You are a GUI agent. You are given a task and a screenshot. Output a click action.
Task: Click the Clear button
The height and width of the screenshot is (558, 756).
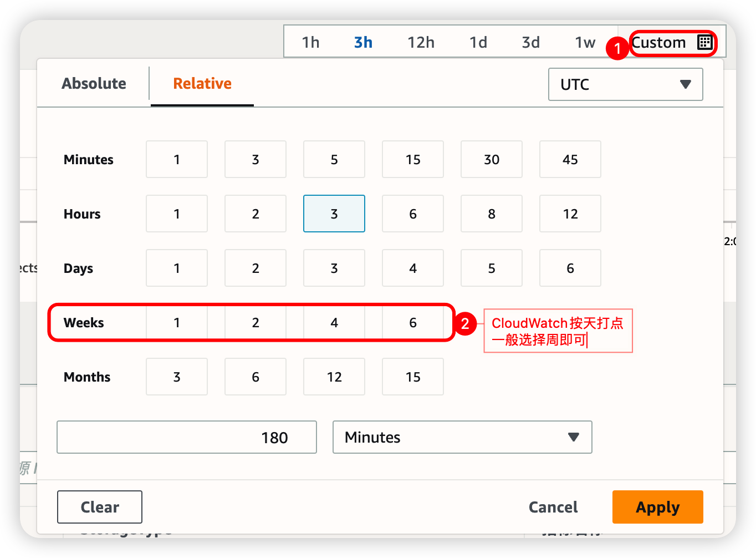100,507
